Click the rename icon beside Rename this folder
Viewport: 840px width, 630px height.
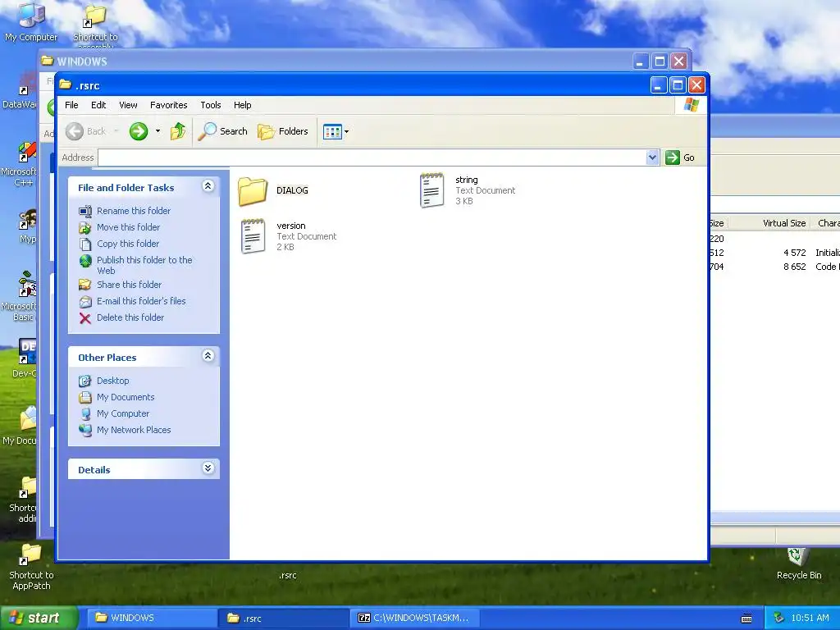tap(85, 212)
